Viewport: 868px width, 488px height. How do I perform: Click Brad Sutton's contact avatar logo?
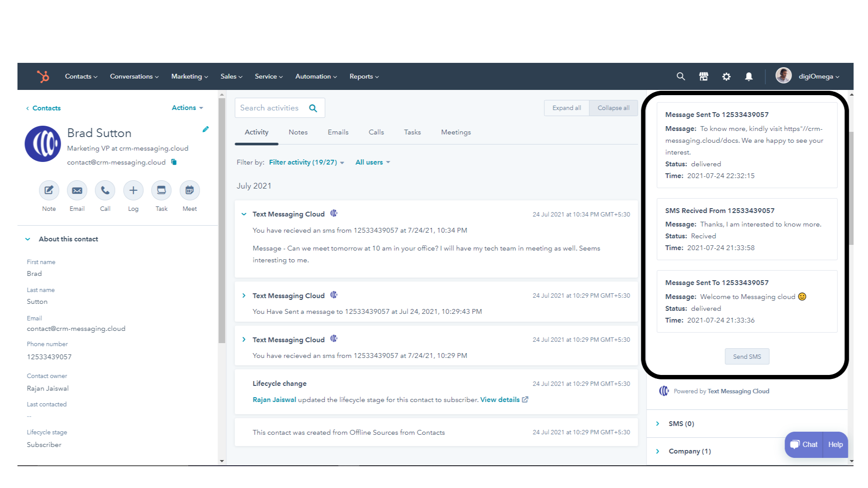pos(43,144)
